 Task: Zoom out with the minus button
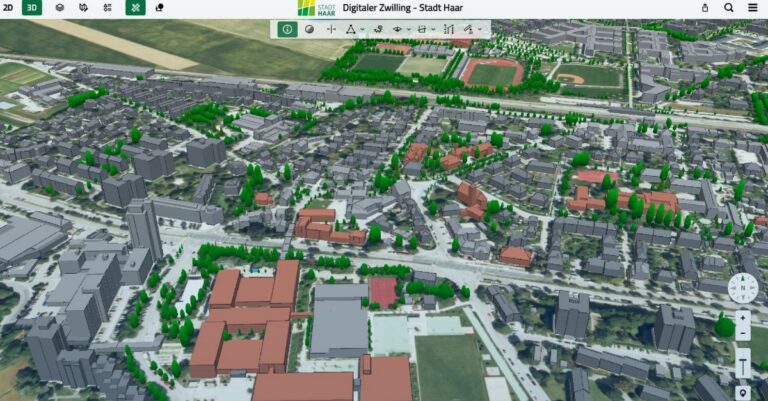[743, 333]
